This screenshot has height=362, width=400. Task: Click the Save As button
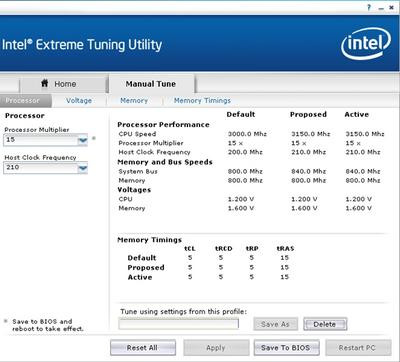[x=275, y=324]
